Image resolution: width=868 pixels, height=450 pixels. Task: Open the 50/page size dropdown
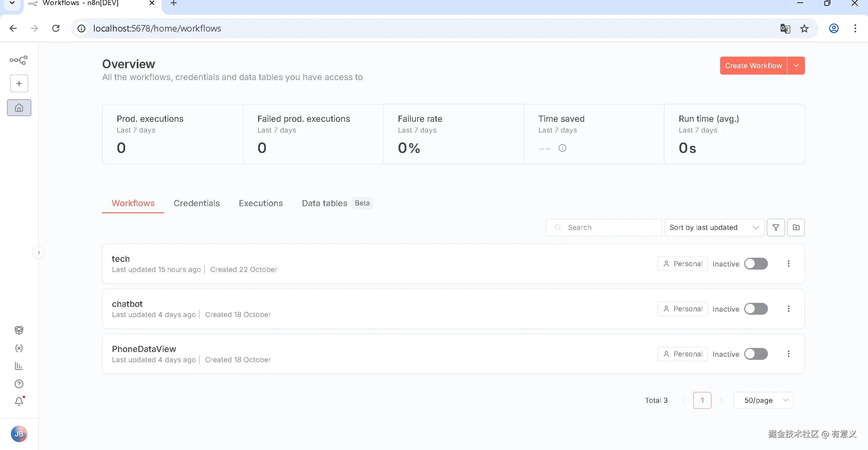(763, 400)
